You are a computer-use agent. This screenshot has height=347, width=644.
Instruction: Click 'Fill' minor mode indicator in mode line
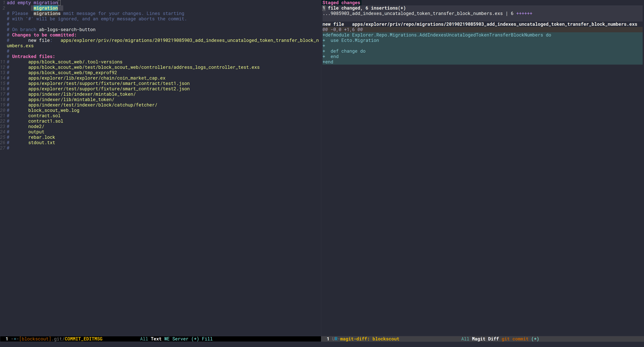coord(207,339)
